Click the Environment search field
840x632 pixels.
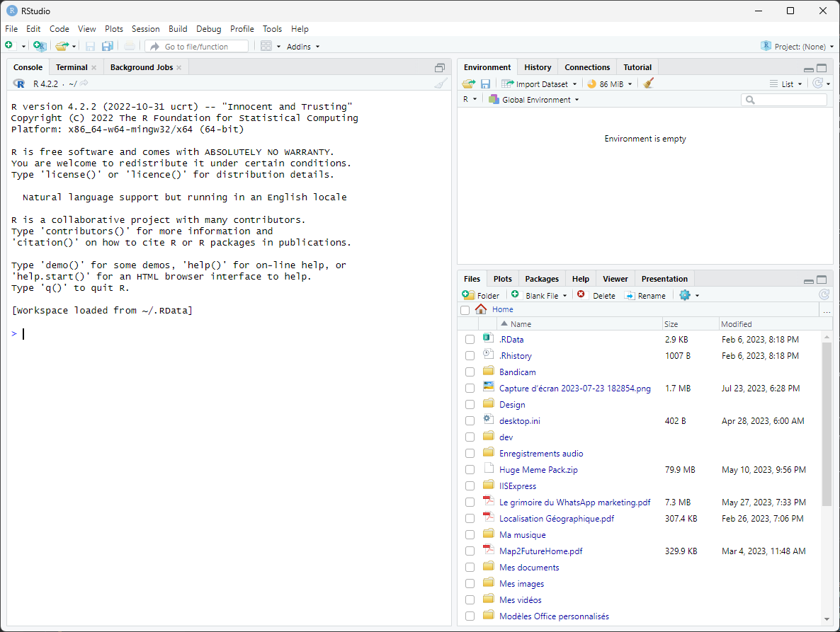(784, 100)
